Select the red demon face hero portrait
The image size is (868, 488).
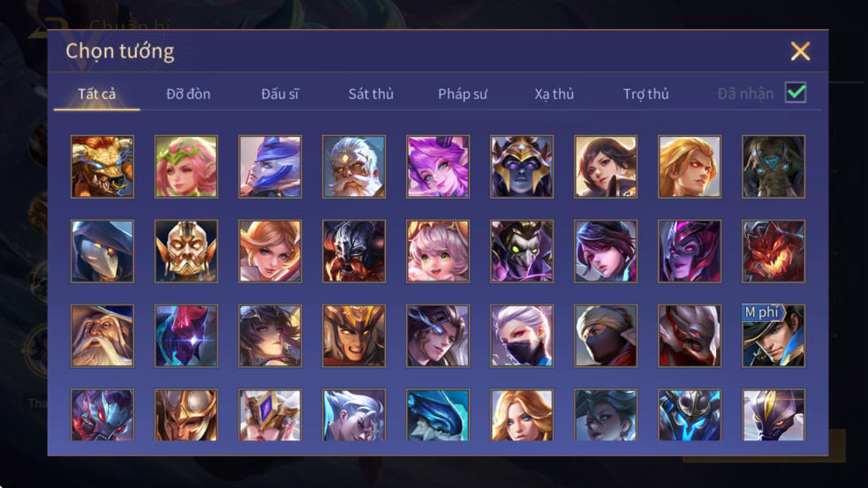pyautogui.click(x=774, y=252)
